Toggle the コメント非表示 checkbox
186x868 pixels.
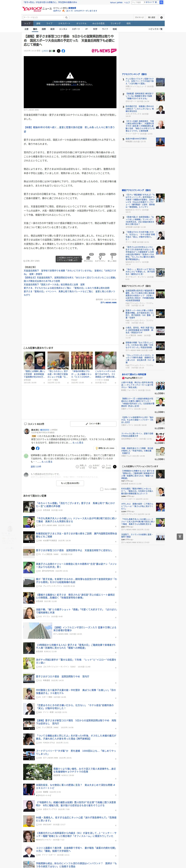coord(102,489)
